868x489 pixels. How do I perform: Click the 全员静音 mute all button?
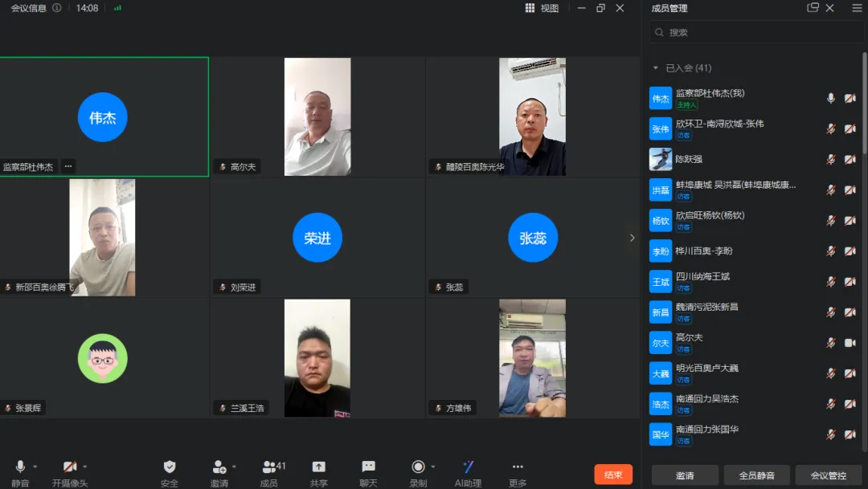click(756, 475)
